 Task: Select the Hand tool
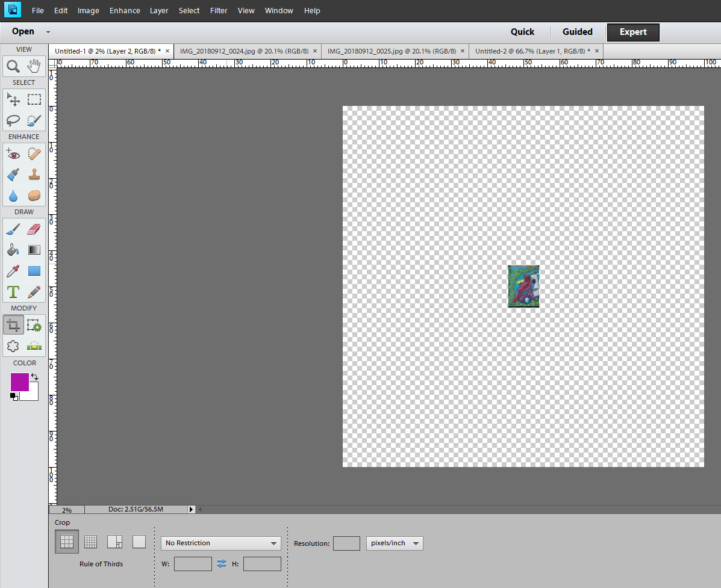click(34, 66)
